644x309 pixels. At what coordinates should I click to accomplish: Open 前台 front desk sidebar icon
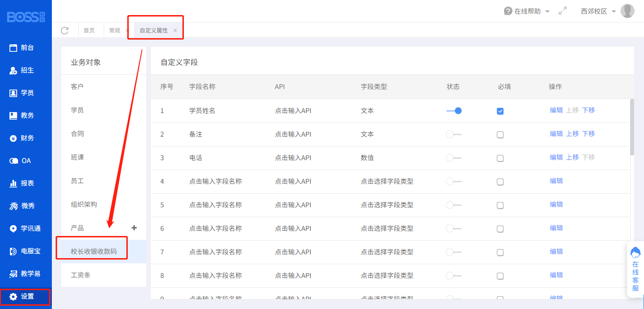13,48
